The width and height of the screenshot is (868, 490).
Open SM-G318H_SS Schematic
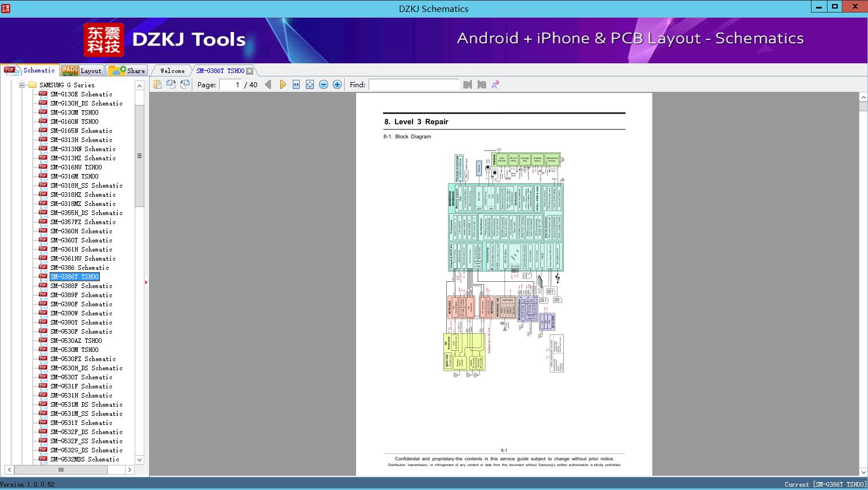[86, 185]
